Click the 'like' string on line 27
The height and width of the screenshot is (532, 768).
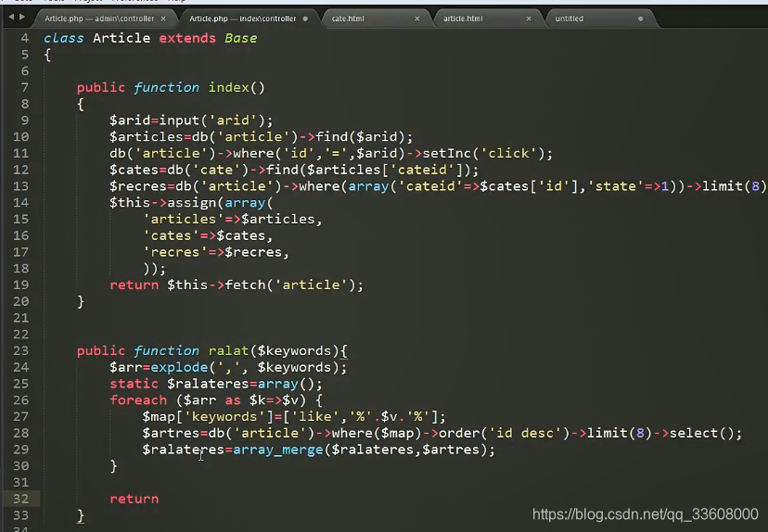point(315,416)
